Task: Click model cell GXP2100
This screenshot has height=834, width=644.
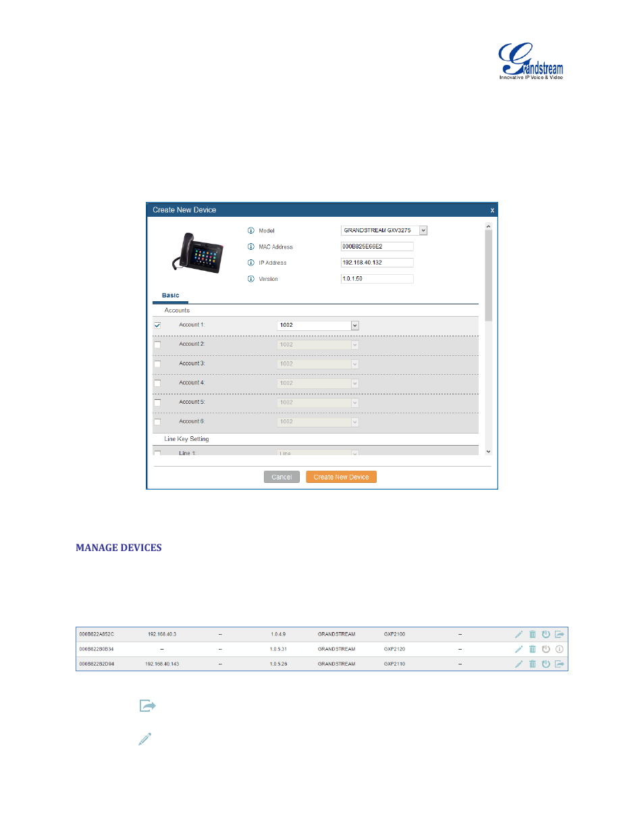Action: 395,634
